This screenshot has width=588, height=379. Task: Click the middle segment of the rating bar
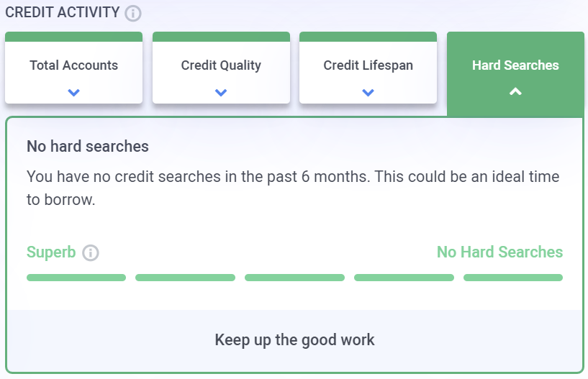pyautogui.click(x=294, y=278)
